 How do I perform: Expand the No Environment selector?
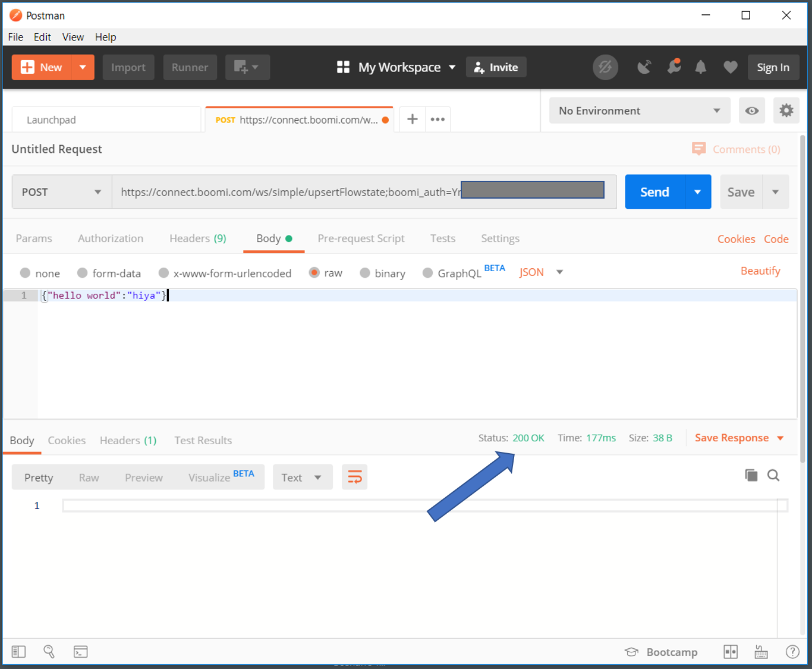[639, 111]
